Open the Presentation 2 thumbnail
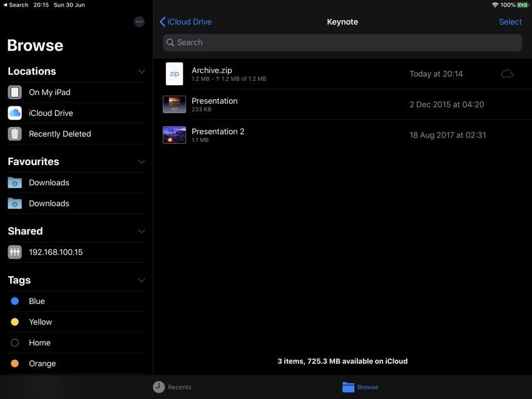The height and width of the screenshot is (399, 532). 175,135
